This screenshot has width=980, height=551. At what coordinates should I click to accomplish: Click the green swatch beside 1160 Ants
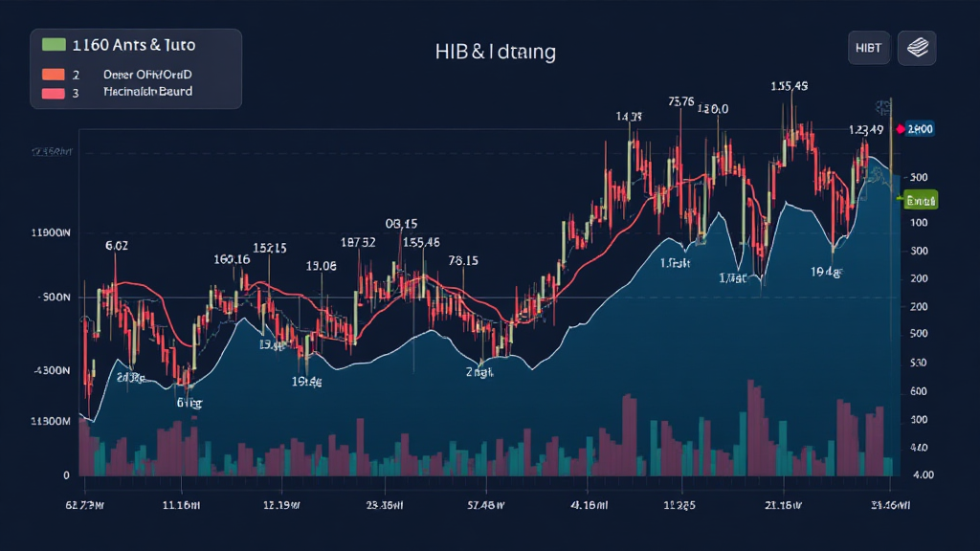[54, 44]
